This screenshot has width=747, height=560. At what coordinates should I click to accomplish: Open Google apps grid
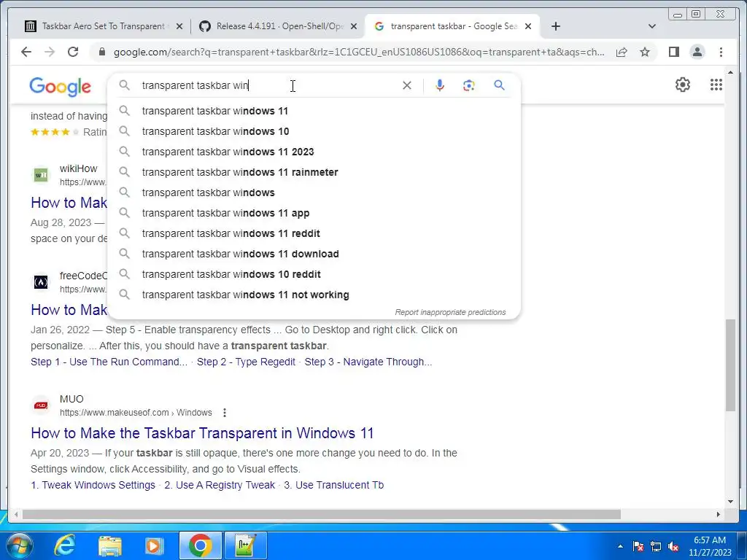coord(716,85)
